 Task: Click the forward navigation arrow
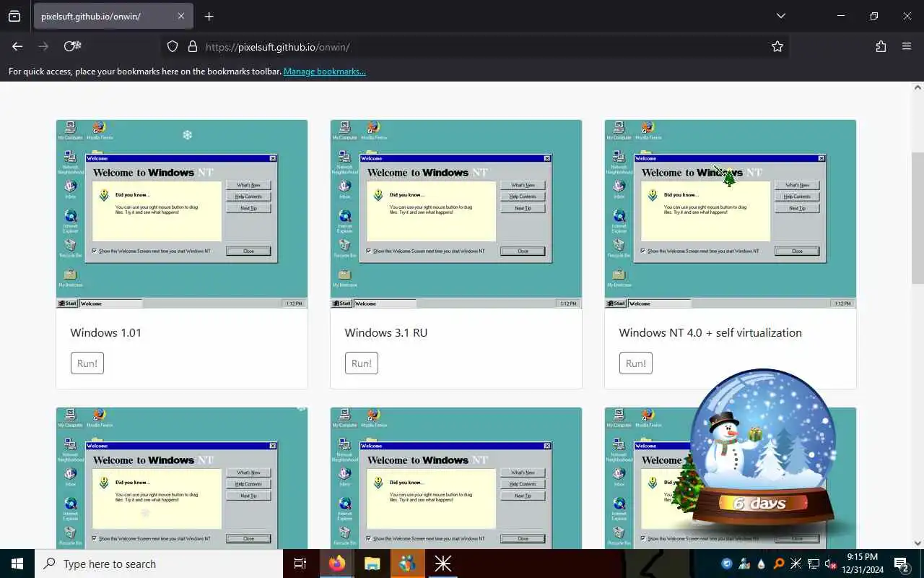[43, 46]
